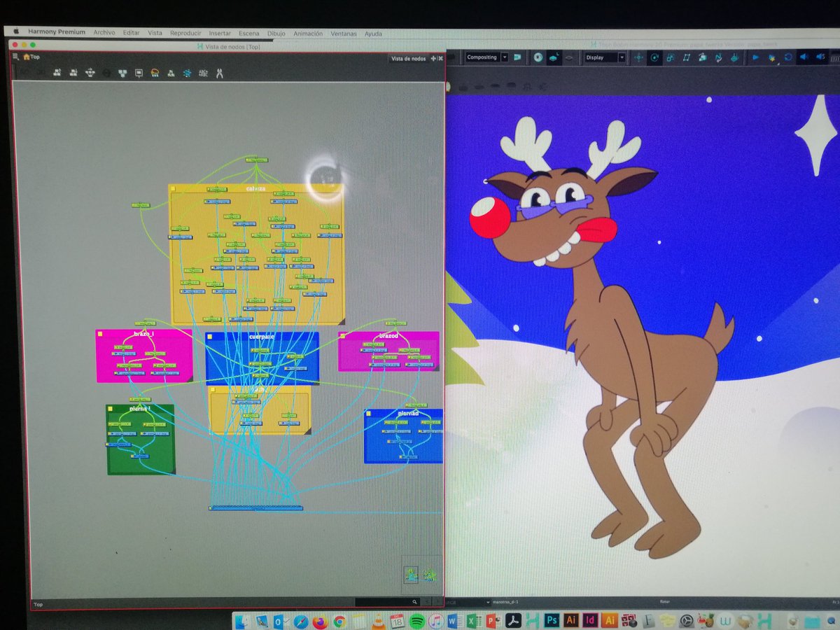The image size is (840, 630).
Task: Open the Ventanas menu
Action: tap(344, 33)
